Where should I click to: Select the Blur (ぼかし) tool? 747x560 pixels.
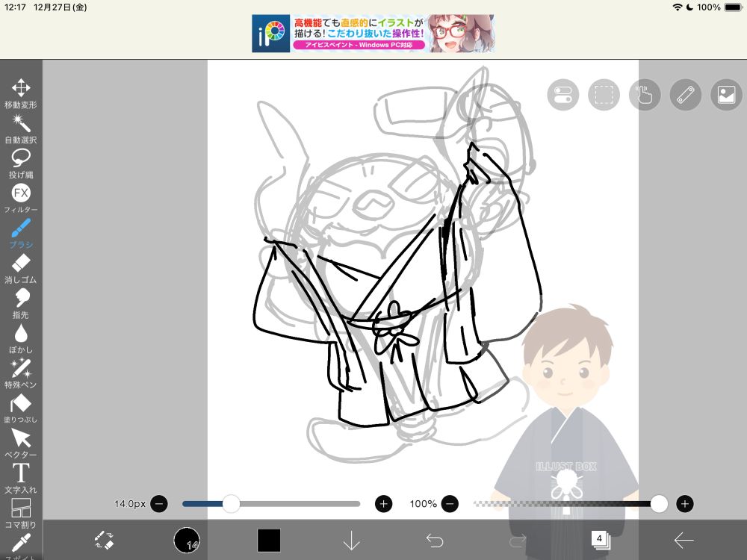pyautogui.click(x=21, y=338)
